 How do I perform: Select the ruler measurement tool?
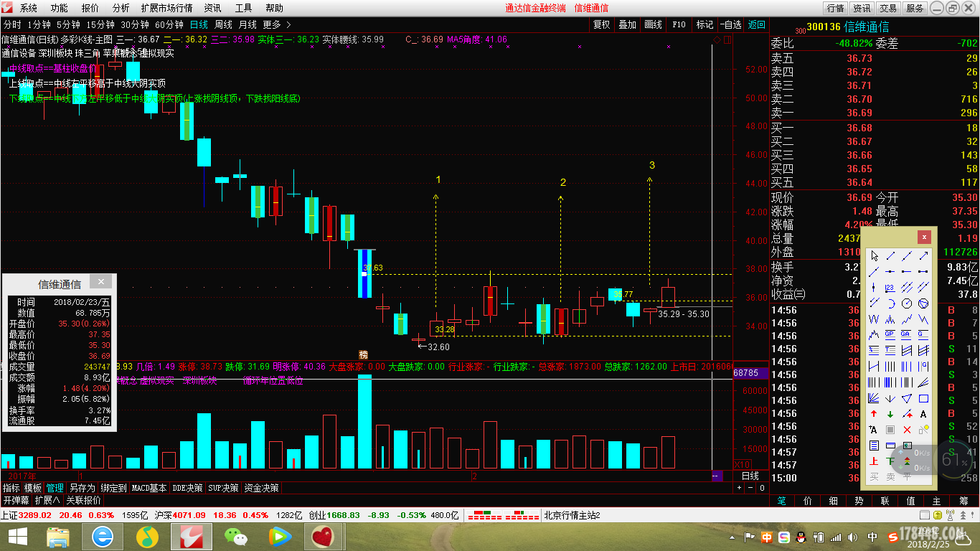[x=890, y=446]
